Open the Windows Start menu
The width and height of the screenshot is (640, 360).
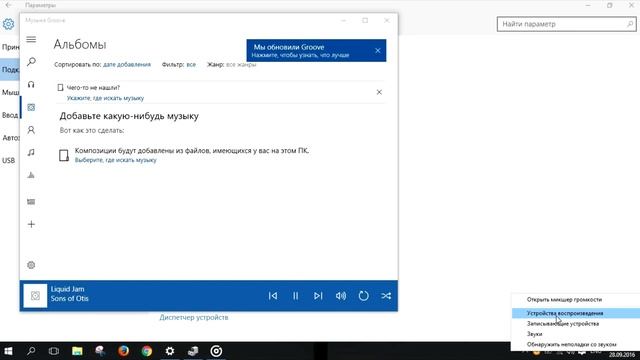tap(8, 351)
